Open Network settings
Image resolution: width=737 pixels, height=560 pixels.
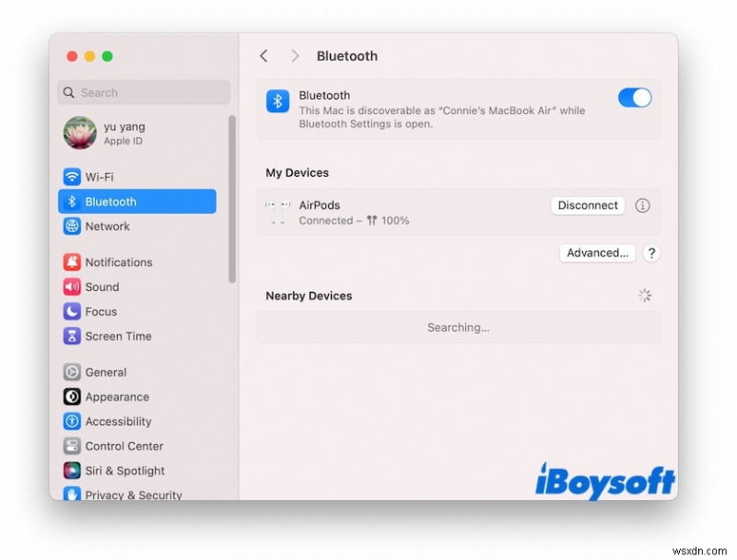[137, 226]
